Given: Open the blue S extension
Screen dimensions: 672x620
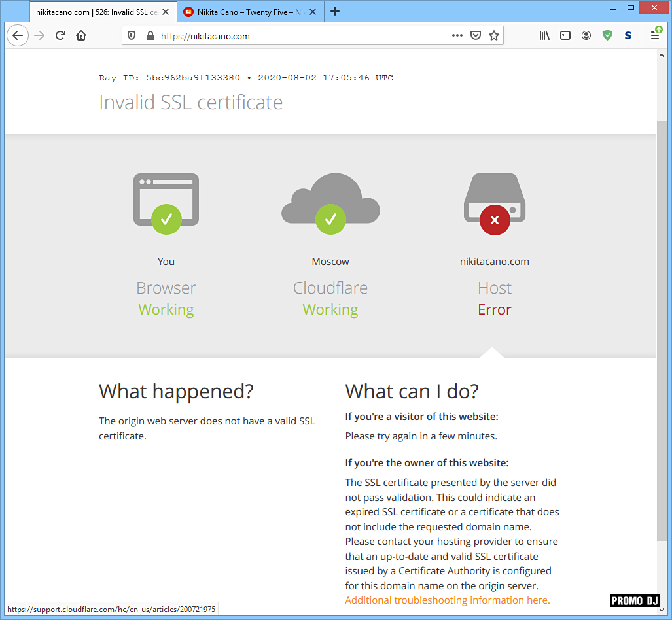Looking at the screenshot, I should [628, 36].
